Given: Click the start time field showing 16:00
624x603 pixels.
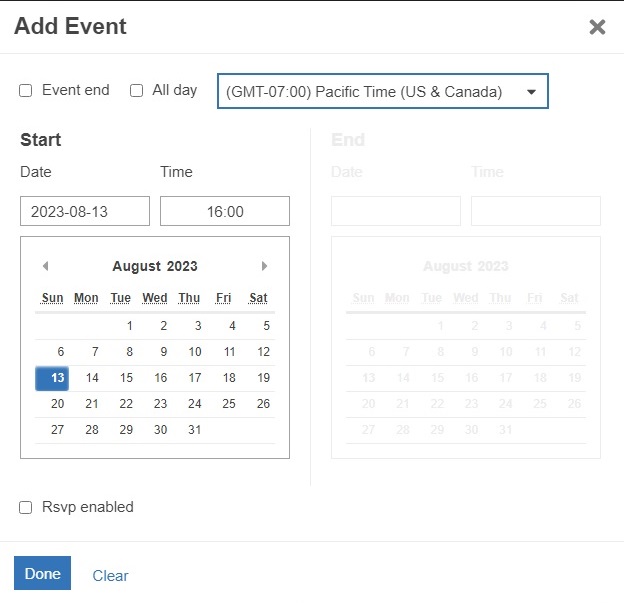Looking at the screenshot, I should click(x=225, y=211).
